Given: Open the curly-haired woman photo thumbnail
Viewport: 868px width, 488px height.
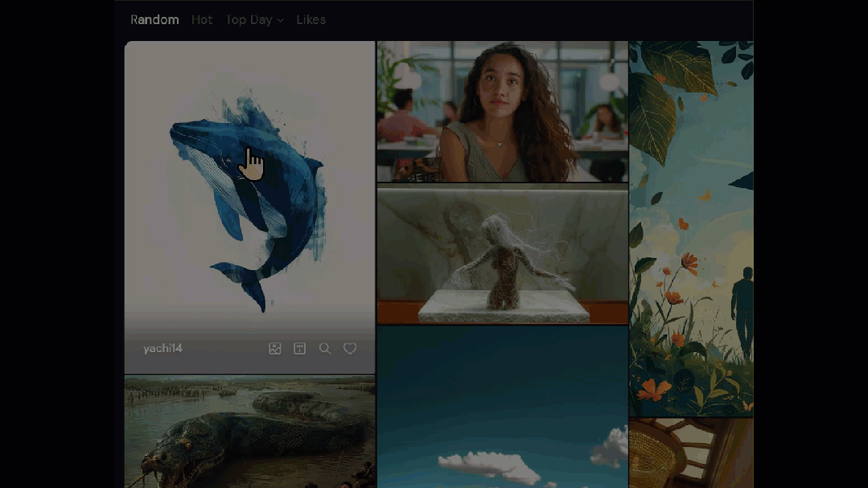Looking at the screenshot, I should pyautogui.click(x=503, y=111).
